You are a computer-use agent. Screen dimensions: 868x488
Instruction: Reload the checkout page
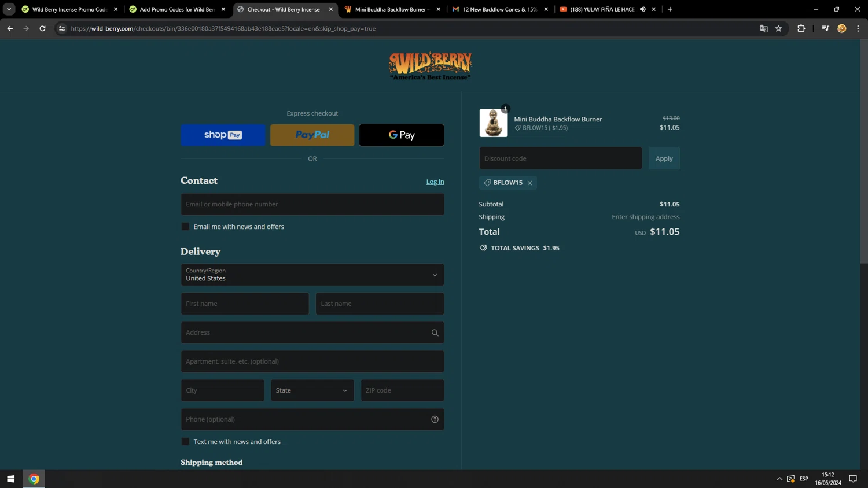42,28
